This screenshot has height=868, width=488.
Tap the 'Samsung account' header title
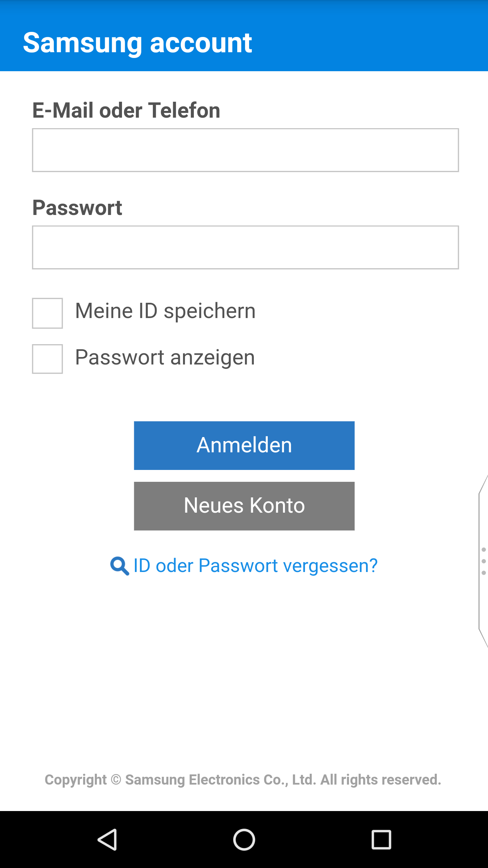click(x=137, y=43)
